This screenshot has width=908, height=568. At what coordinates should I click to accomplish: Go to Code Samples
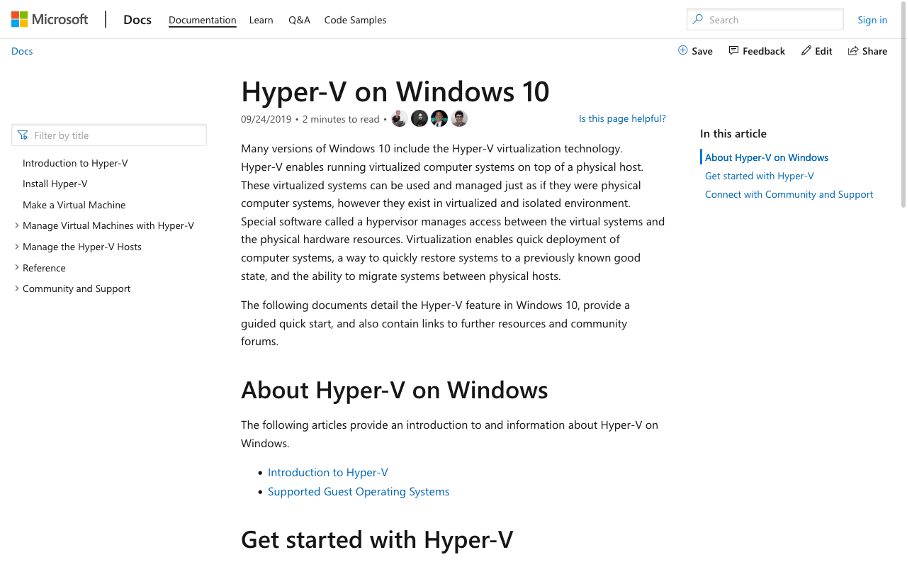coord(355,20)
